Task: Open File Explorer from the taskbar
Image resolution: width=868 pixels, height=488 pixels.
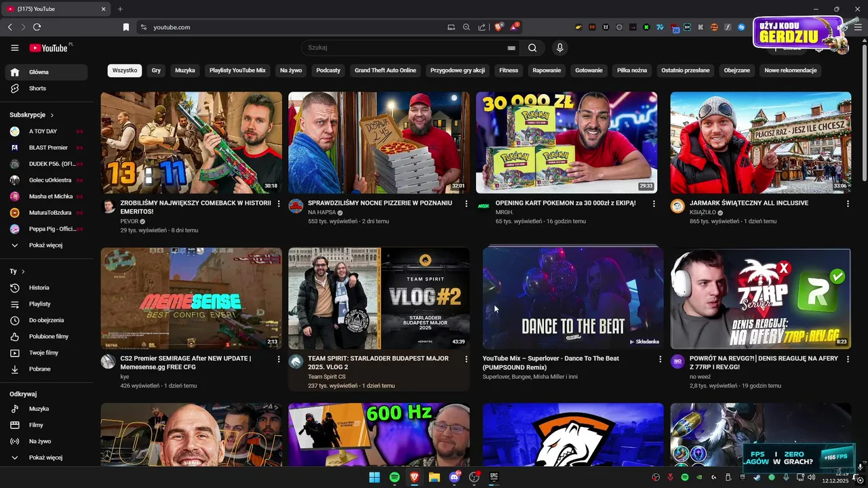Action: pyautogui.click(x=434, y=477)
